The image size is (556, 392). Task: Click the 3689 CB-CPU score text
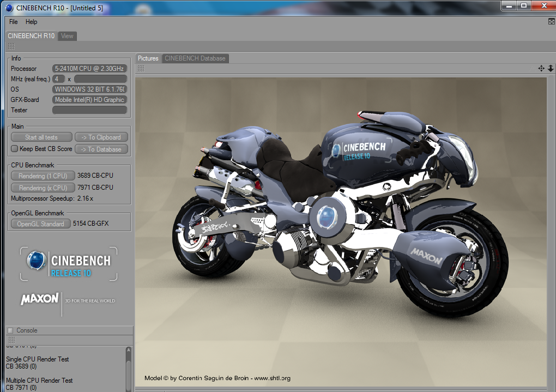point(95,176)
